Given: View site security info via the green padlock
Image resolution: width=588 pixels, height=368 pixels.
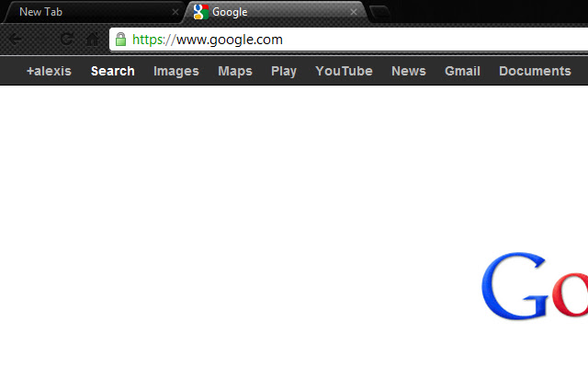Looking at the screenshot, I should [x=120, y=40].
